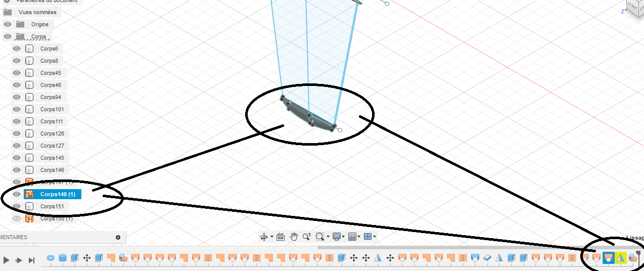Select the blue cylinder feature in timeline
This screenshot has height=271, width=644.
(x=63, y=258)
